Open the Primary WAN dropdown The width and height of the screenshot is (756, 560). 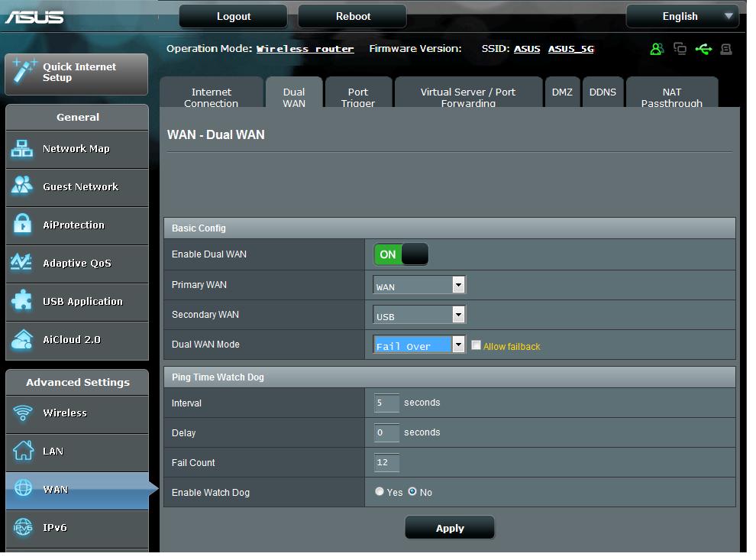pyautogui.click(x=419, y=284)
